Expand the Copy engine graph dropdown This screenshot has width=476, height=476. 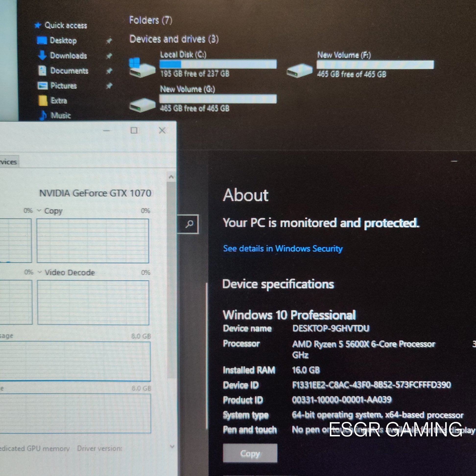coord(39,211)
